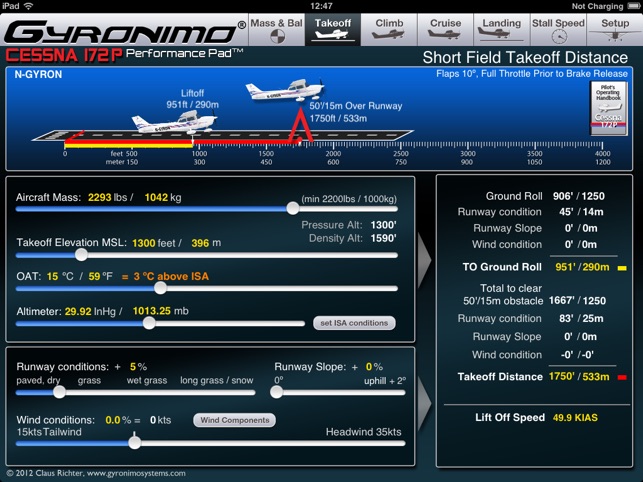
Task: Click the Altimeter slider handle
Action: [149, 323]
